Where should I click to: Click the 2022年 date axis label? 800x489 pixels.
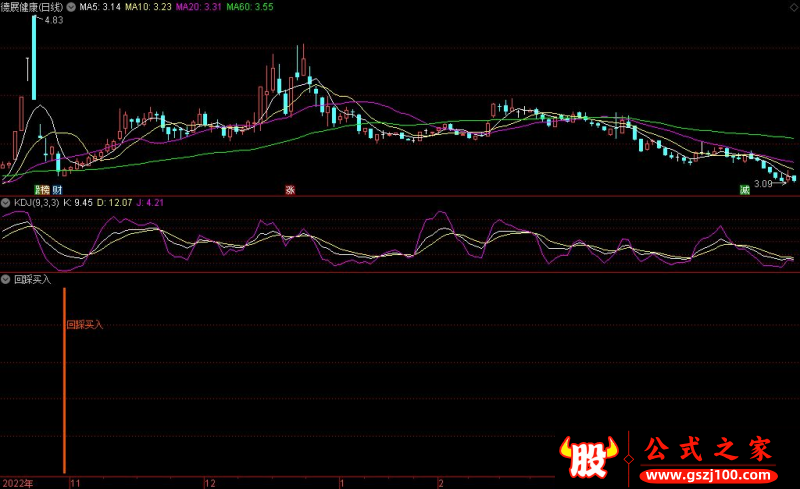16,482
